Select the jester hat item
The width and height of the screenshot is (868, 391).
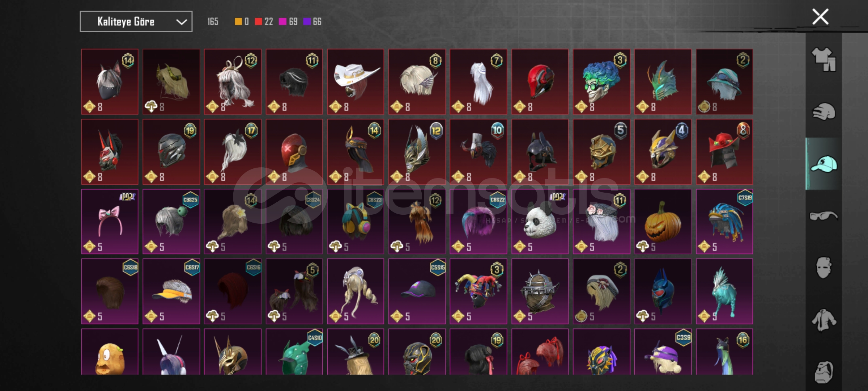(x=478, y=291)
